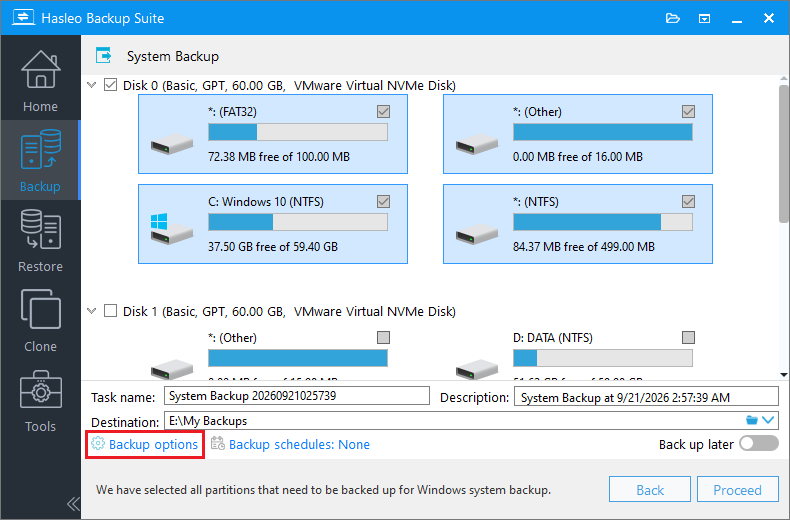
Task: Click the Backup options gear icon
Action: 98,443
